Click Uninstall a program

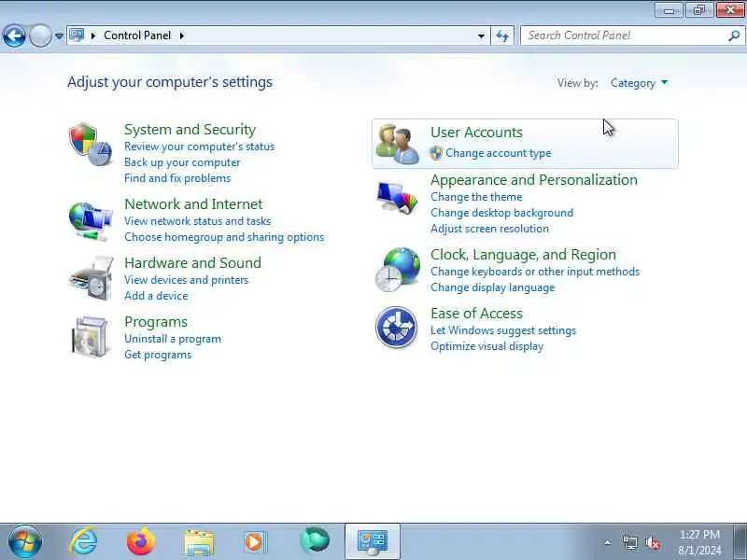click(173, 339)
